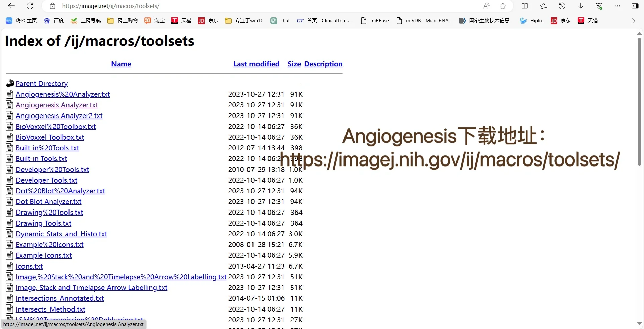Open BioVoxxel Toolbox.txt file
The height and width of the screenshot is (329, 644).
pyautogui.click(x=50, y=137)
